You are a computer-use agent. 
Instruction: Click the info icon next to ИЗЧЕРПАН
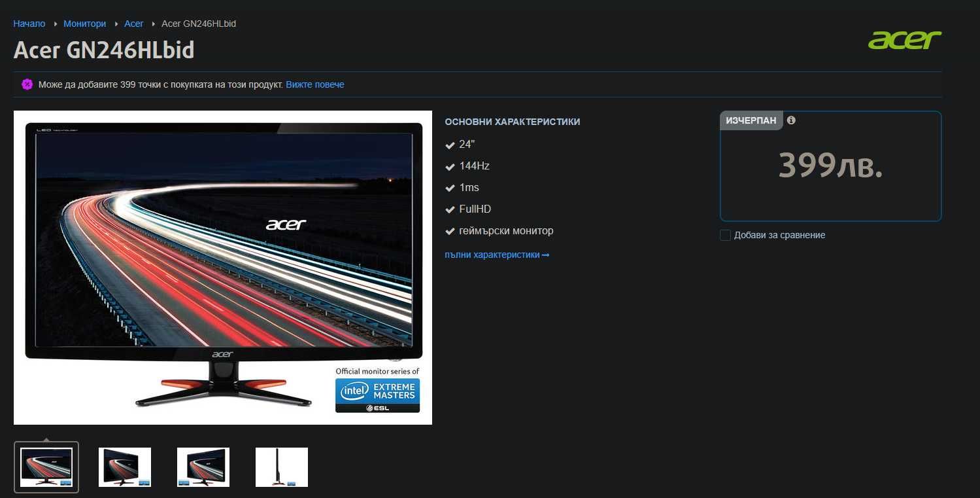pos(791,120)
